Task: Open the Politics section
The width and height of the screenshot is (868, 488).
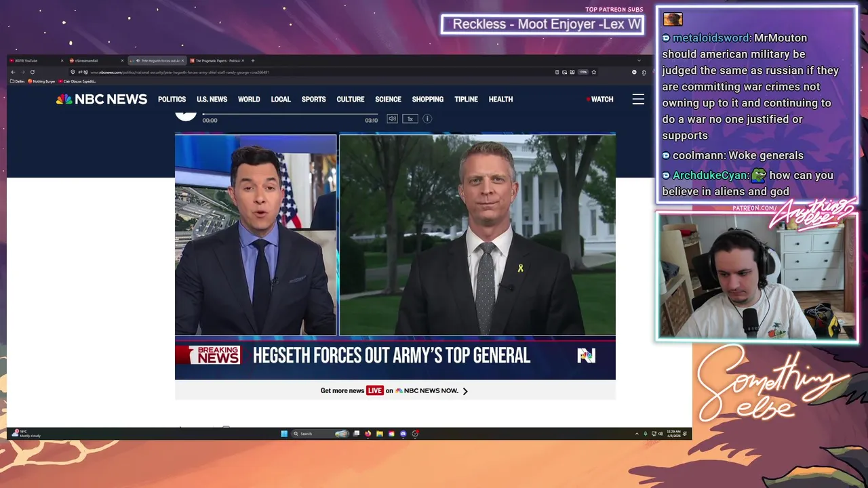Action: click(172, 99)
